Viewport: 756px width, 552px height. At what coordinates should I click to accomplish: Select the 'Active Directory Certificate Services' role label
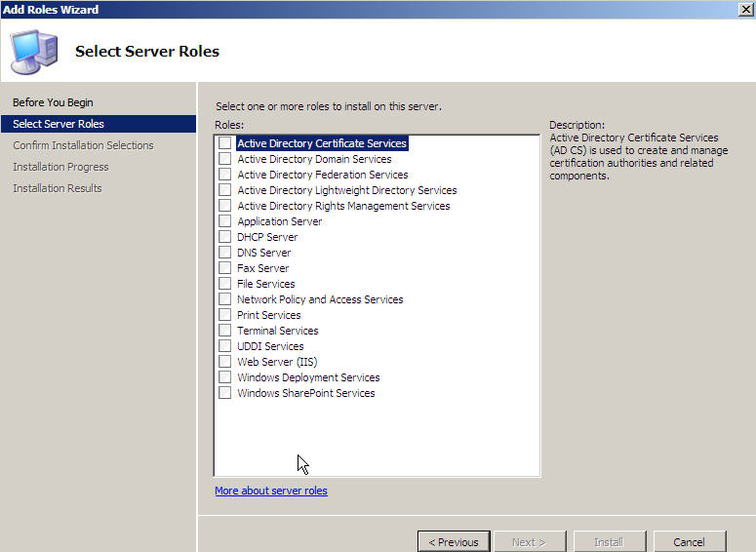[322, 143]
